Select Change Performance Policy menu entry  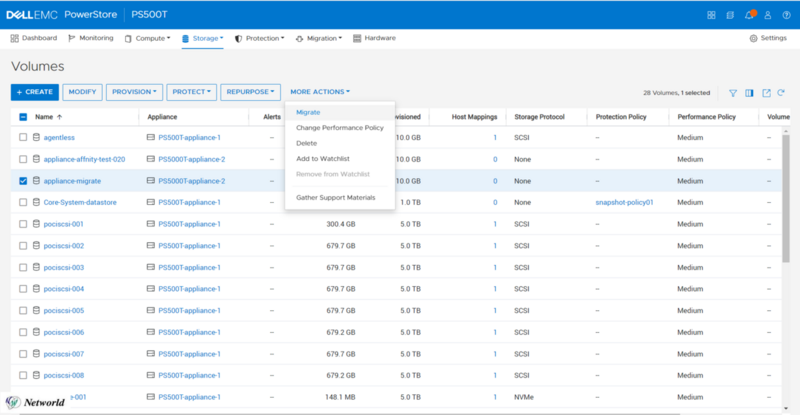340,128
